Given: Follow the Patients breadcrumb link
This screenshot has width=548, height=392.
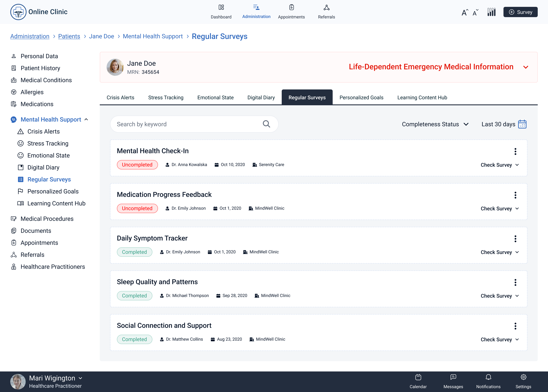Looking at the screenshot, I should pyautogui.click(x=69, y=36).
